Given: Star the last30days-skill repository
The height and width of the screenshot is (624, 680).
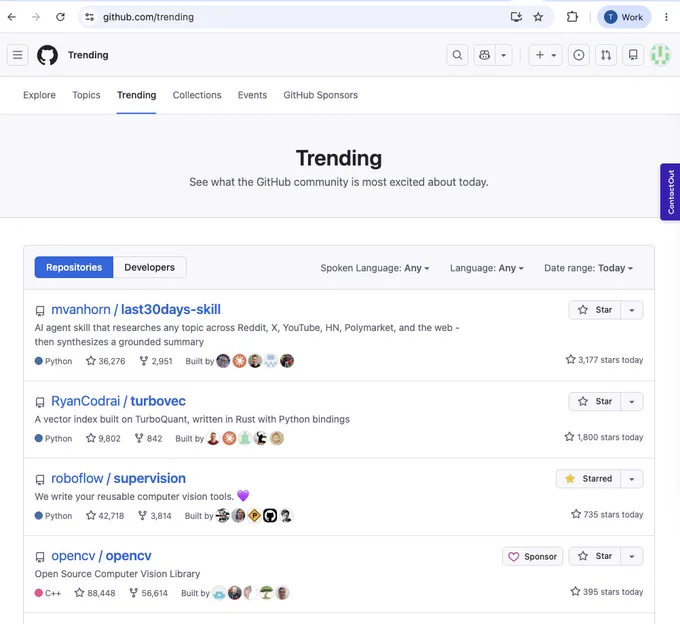Looking at the screenshot, I should click(595, 310).
